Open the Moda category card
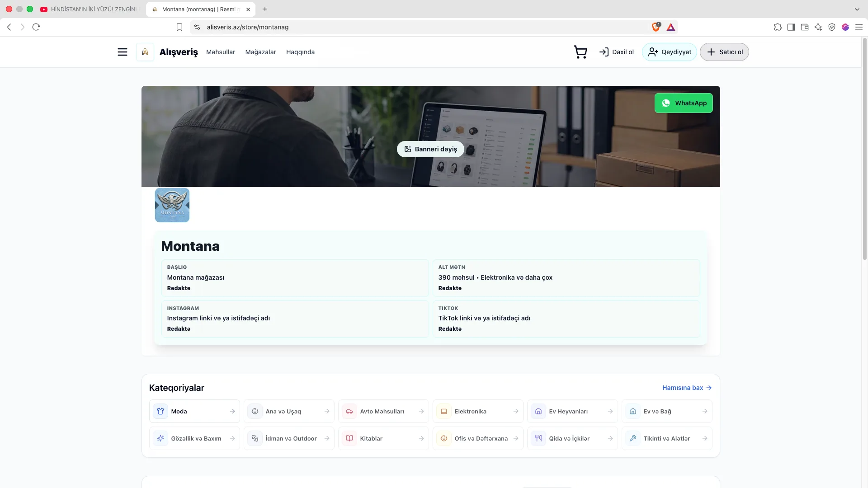Viewport: 868px width, 488px height. click(194, 411)
